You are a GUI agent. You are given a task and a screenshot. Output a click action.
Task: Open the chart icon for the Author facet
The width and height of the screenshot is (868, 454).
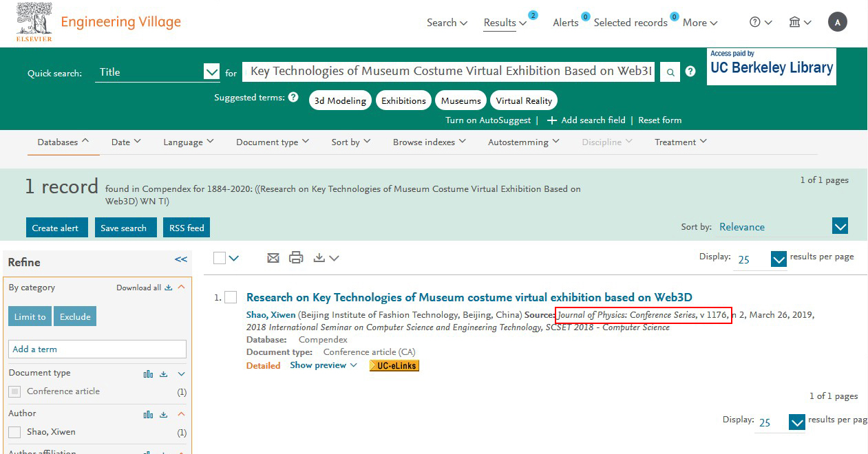coord(148,414)
